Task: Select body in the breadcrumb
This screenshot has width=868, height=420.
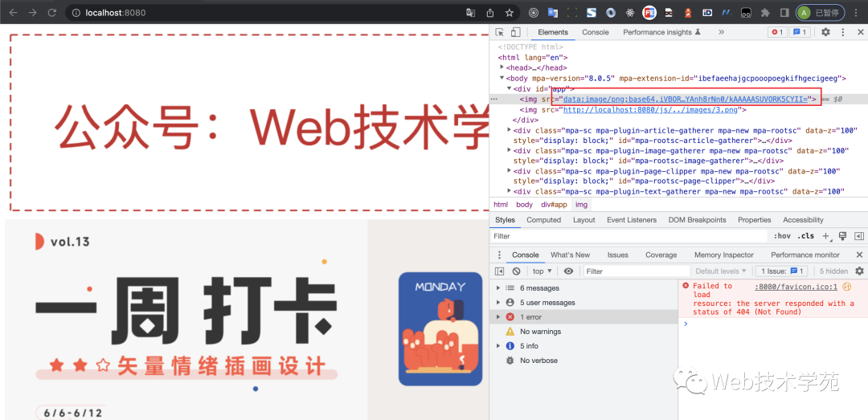Action: (x=524, y=205)
